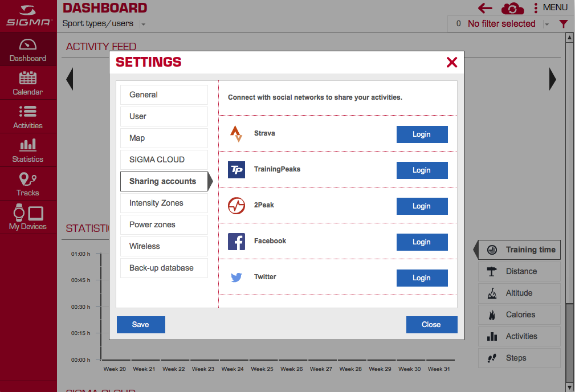Expand the Sport types/users dropdown
575x392 pixels.
tap(144, 24)
